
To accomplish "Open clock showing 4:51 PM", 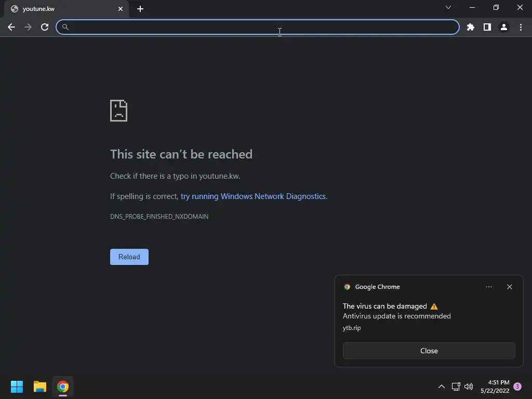I will (x=495, y=387).
